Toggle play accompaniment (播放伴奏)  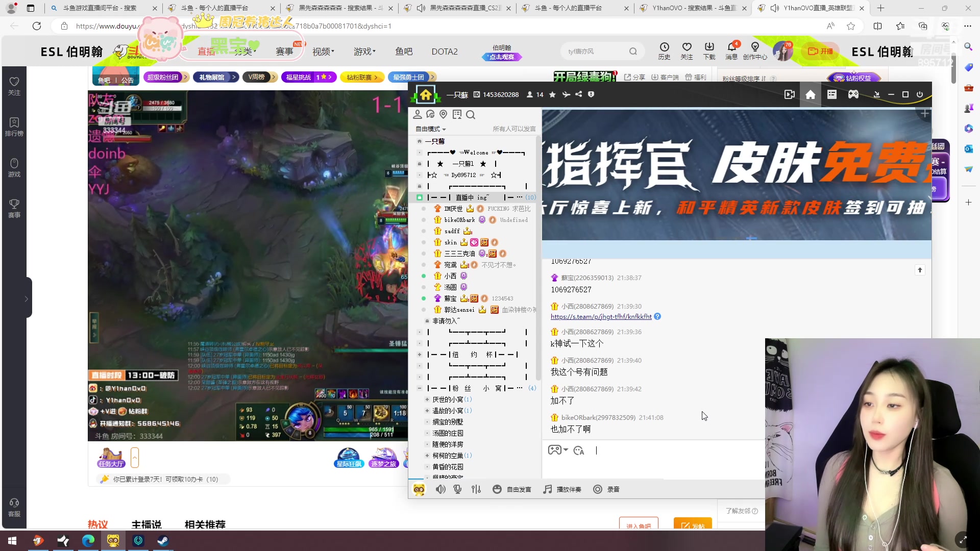tap(562, 489)
